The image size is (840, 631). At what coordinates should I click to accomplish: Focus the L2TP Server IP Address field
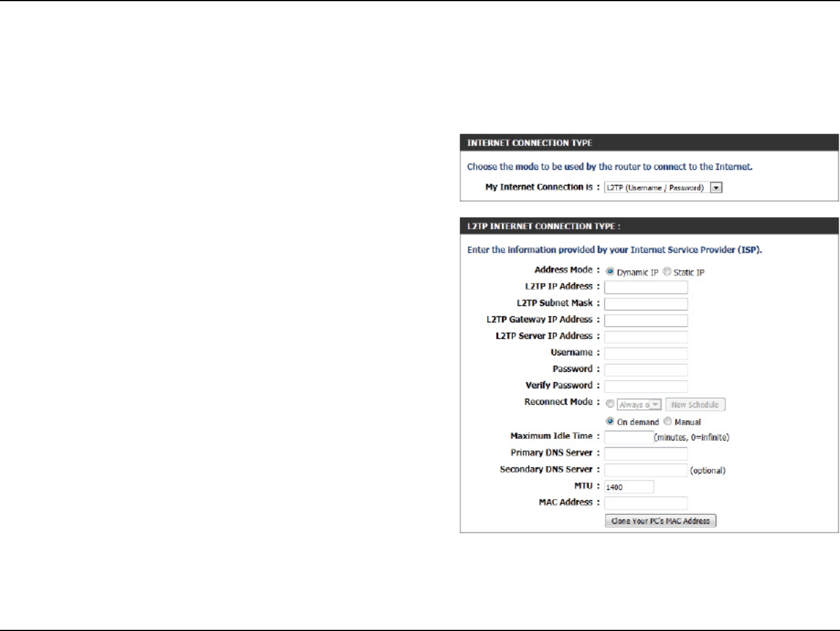pos(646,337)
